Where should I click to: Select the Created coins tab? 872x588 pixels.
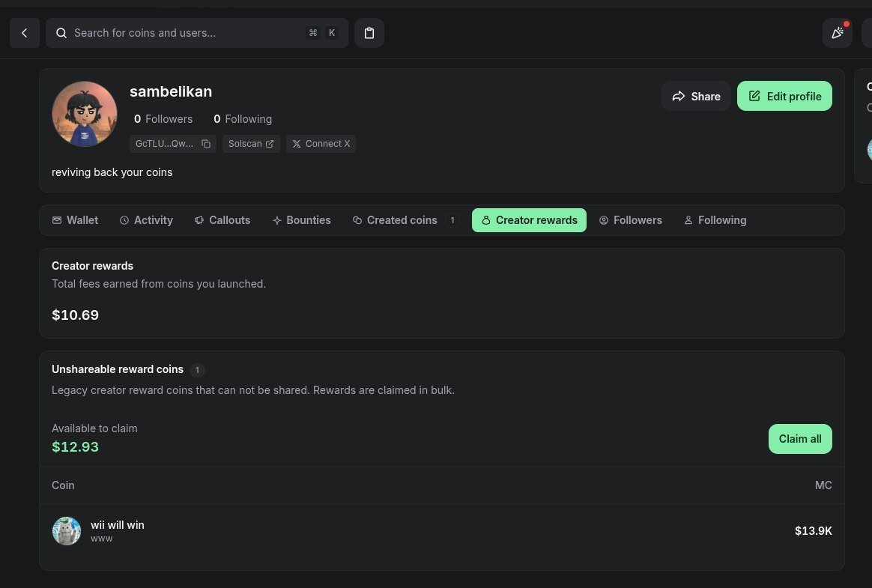coord(406,220)
